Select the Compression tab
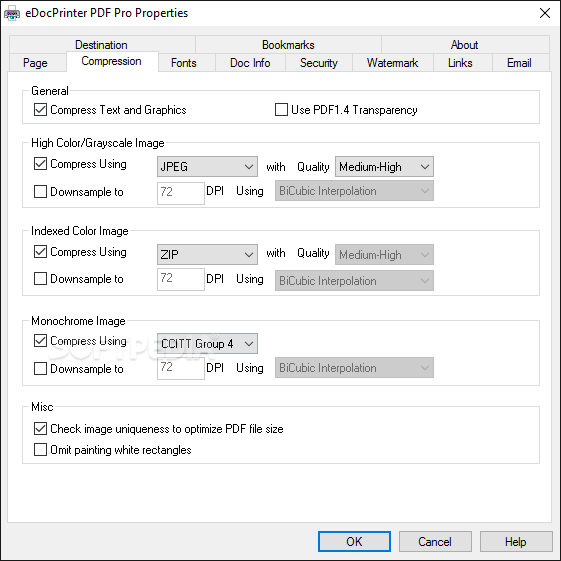Image resolution: width=561 pixels, height=561 pixels. click(x=112, y=61)
